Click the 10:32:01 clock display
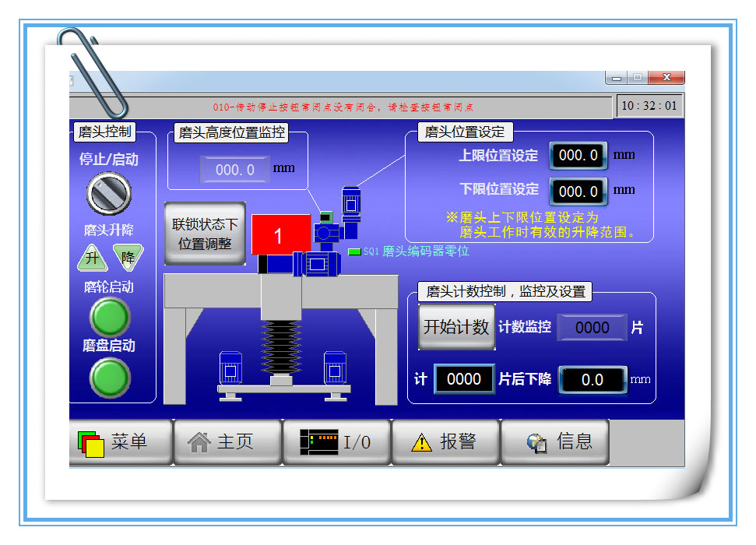 coord(650,106)
